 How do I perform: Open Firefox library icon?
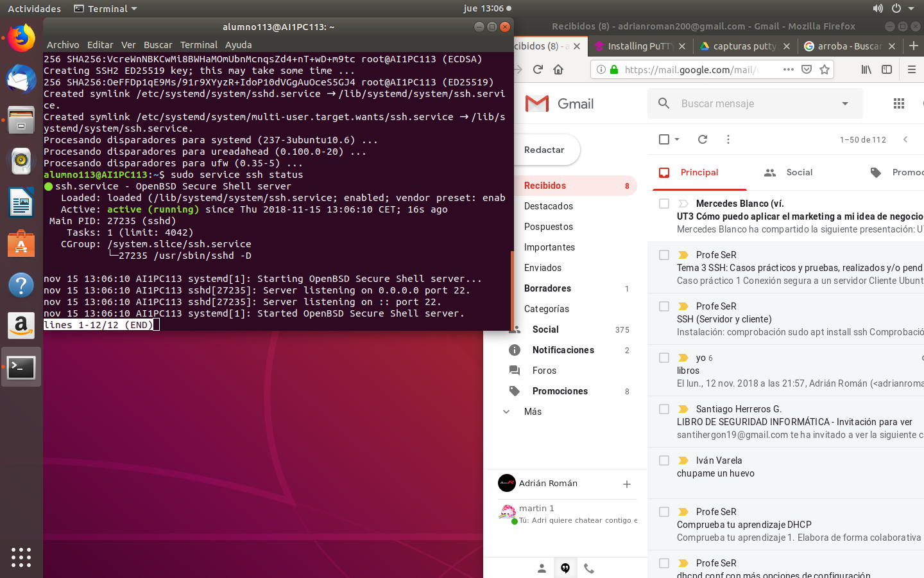pos(866,69)
